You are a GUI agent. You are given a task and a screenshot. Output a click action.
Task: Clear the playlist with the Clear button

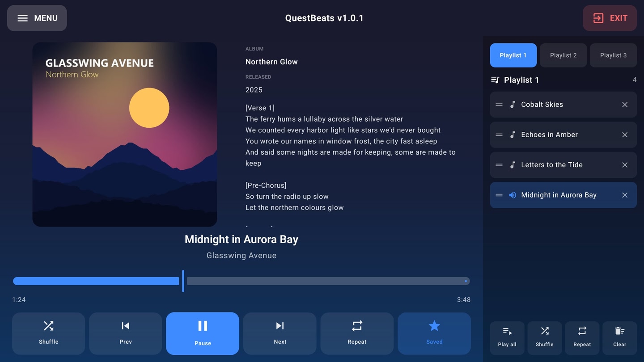tap(620, 337)
